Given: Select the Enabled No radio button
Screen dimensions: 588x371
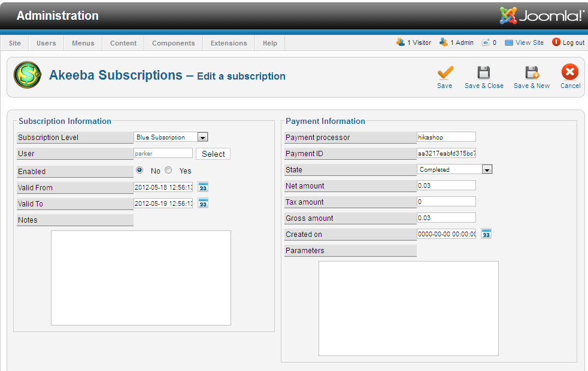Looking at the screenshot, I should tap(140, 170).
